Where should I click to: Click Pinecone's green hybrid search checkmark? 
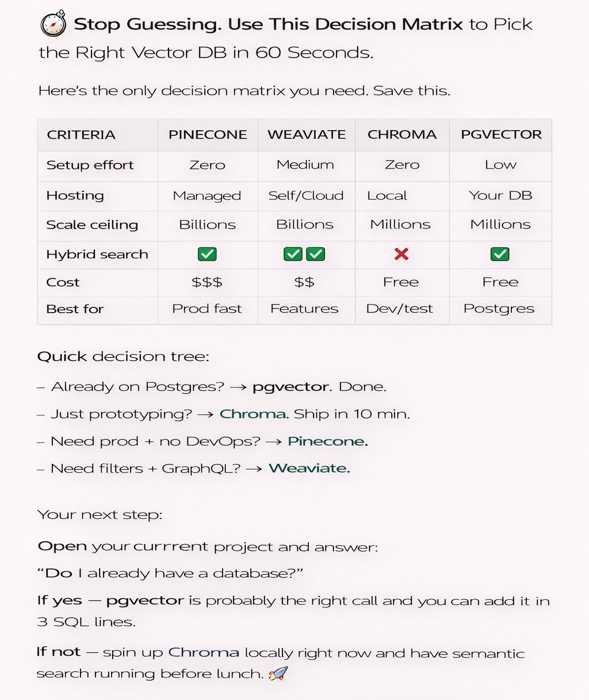(x=207, y=254)
